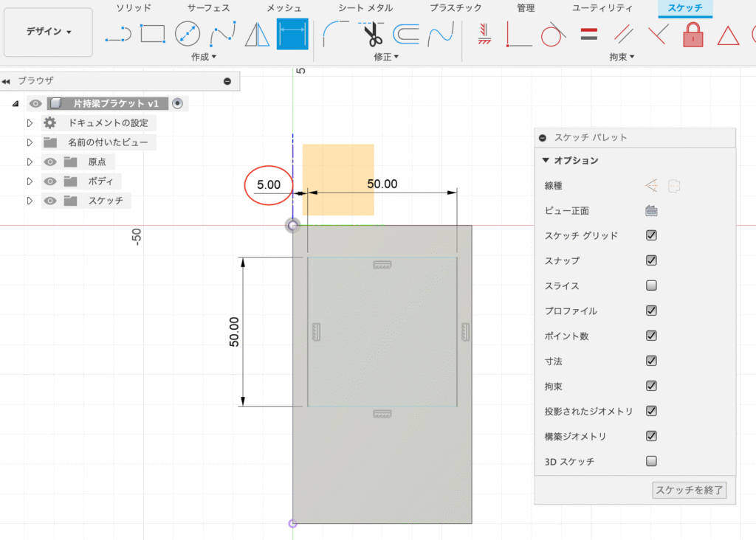
Task: Open the 作成 dropdown menu
Action: (202, 56)
